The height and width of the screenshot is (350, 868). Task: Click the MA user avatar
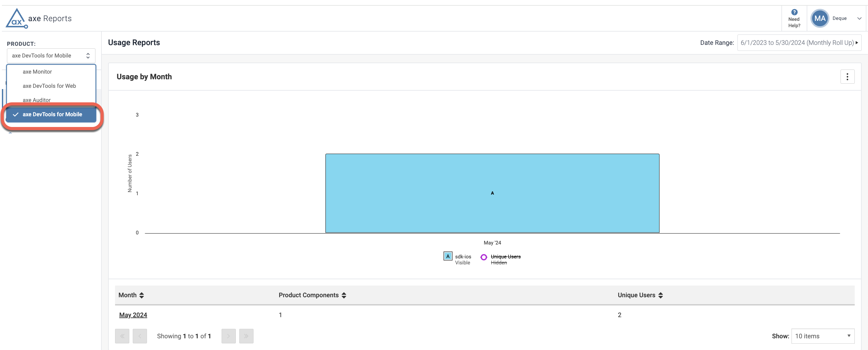820,18
